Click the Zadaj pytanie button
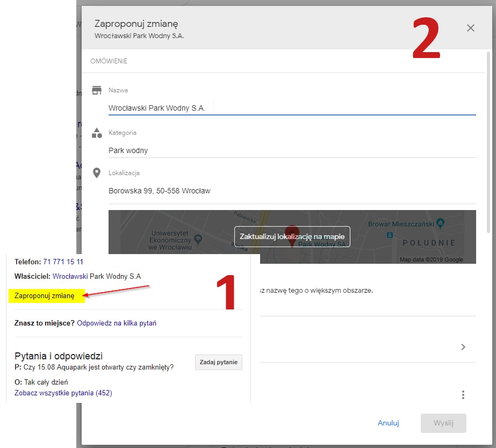 tap(219, 362)
